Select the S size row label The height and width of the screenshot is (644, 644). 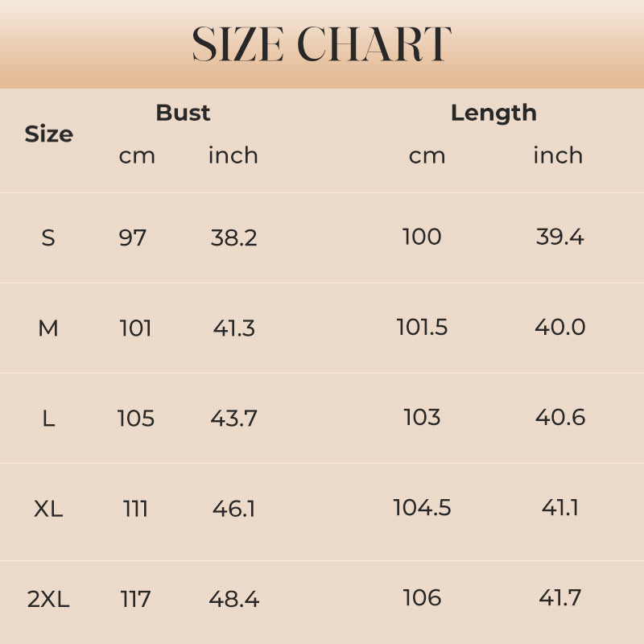[48, 237]
